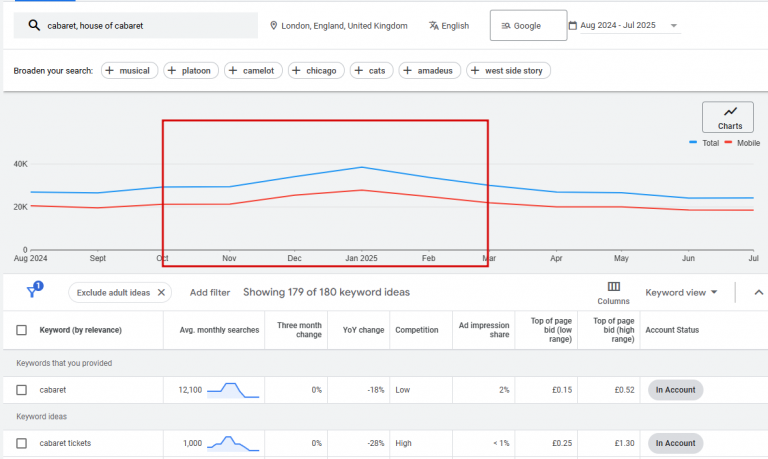Add 'camelot' suggestion chip
Screen dimensions: 768x459
coord(253,71)
